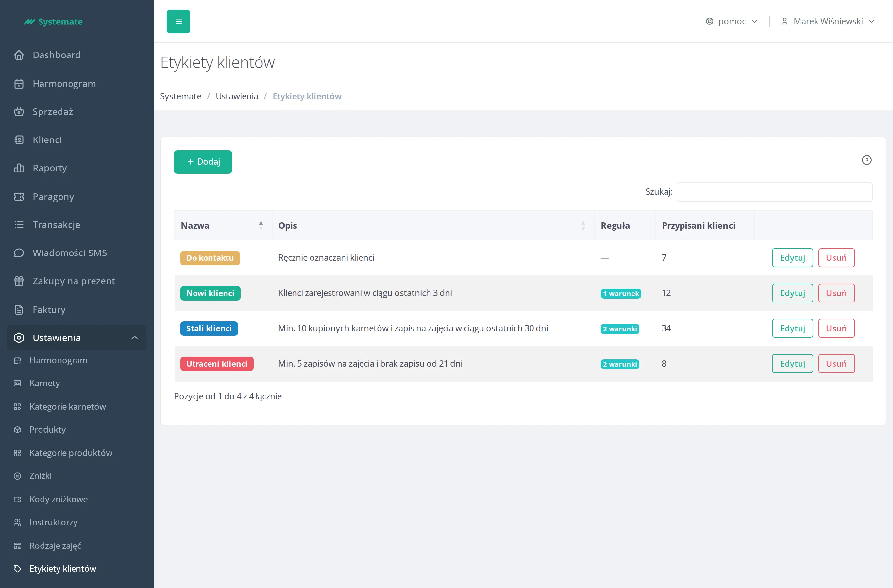Image resolution: width=893 pixels, height=588 pixels.
Task: Expand the Marek Wiśniewski user menu
Action: (828, 21)
